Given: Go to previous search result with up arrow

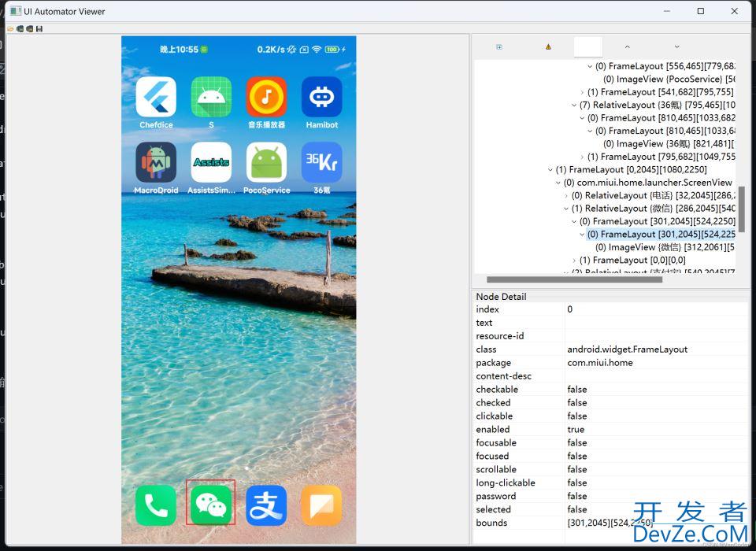Looking at the screenshot, I should (x=628, y=46).
